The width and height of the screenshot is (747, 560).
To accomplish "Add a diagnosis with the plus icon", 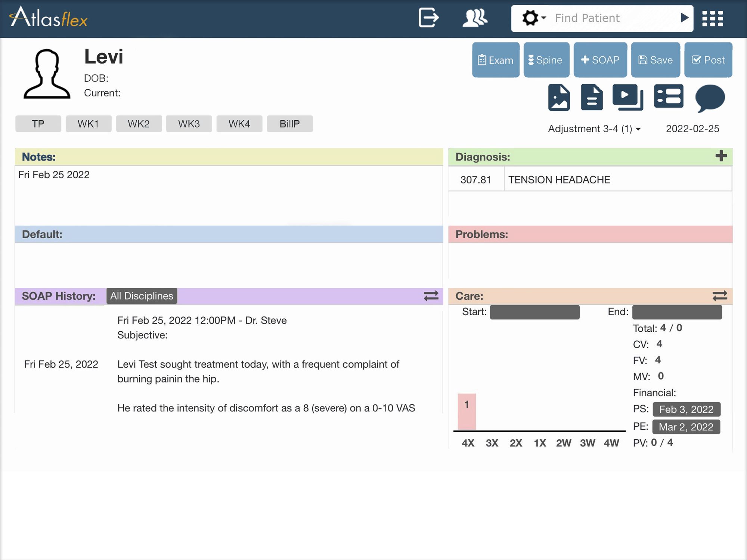I will pos(720,156).
